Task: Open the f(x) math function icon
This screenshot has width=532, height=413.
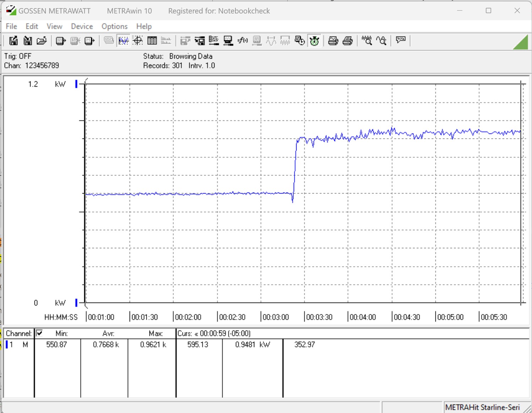Action: tap(243, 41)
